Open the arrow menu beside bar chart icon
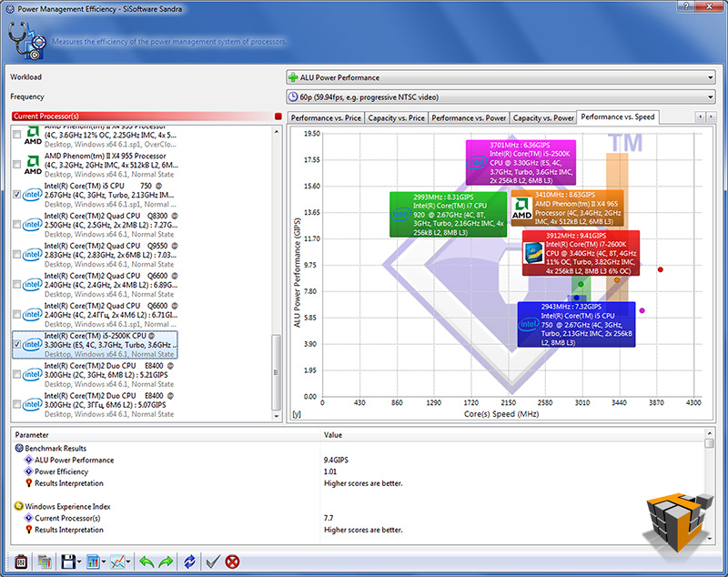728x577 pixels. click(104, 562)
